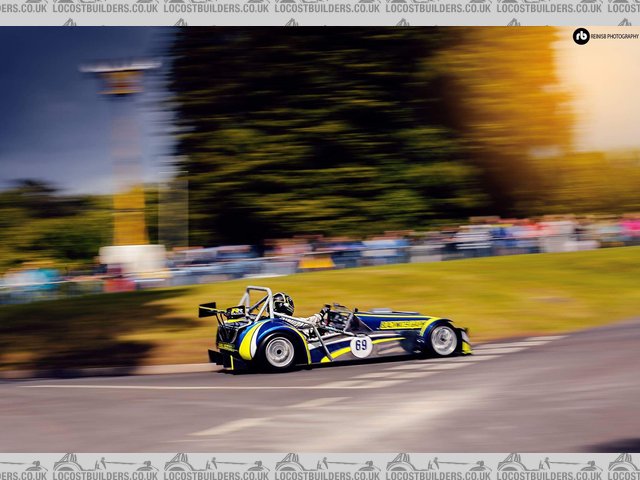The height and width of the screenshot is (480, 640).
Task: Click the car's front wheel
Action: (442, 340)
